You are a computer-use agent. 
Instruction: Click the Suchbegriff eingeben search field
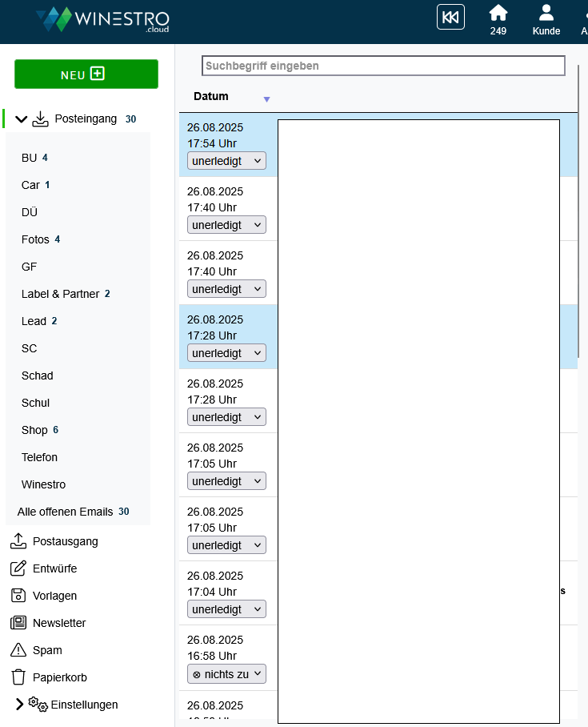point(383,66)
